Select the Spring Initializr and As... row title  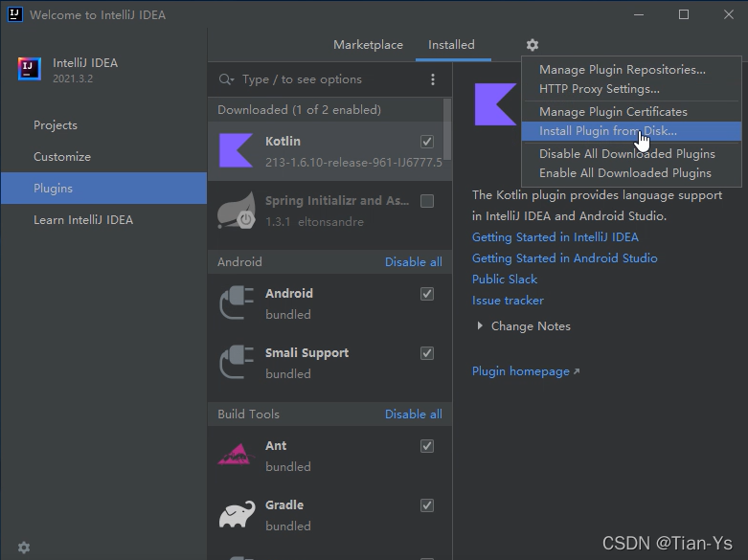[337, 201]
